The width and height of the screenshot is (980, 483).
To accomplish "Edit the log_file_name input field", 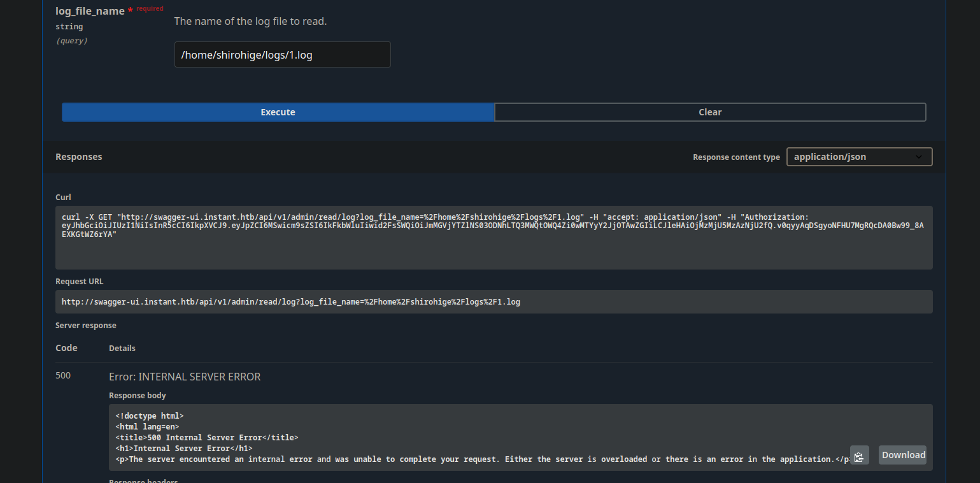I will pos(282,55).
